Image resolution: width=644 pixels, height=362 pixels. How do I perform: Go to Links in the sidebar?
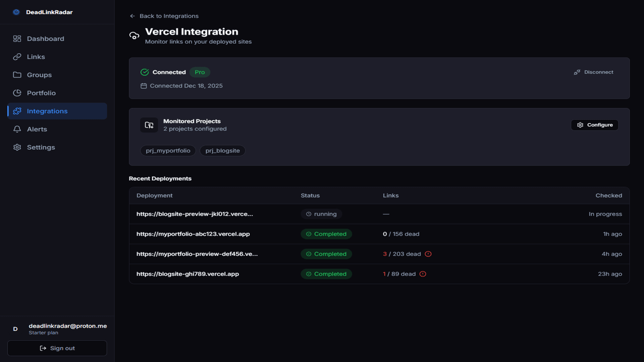pos(36,57)
